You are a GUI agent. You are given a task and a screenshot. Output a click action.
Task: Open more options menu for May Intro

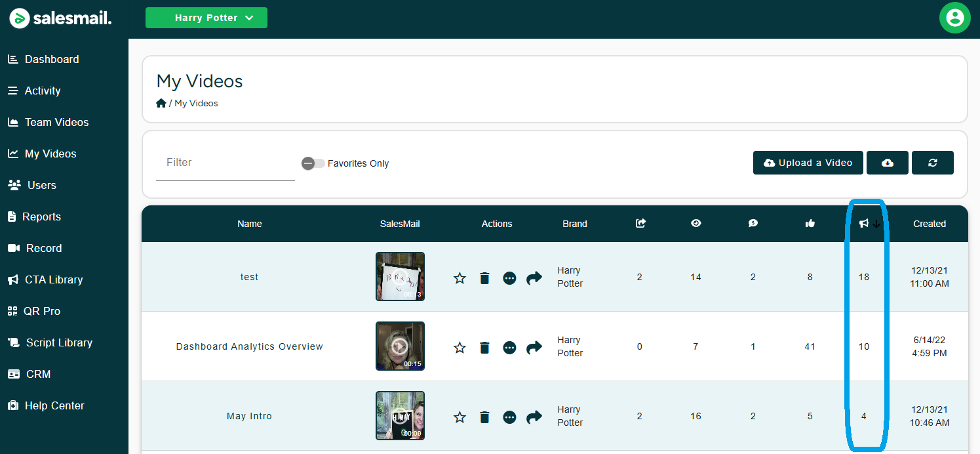coord(509,417)
